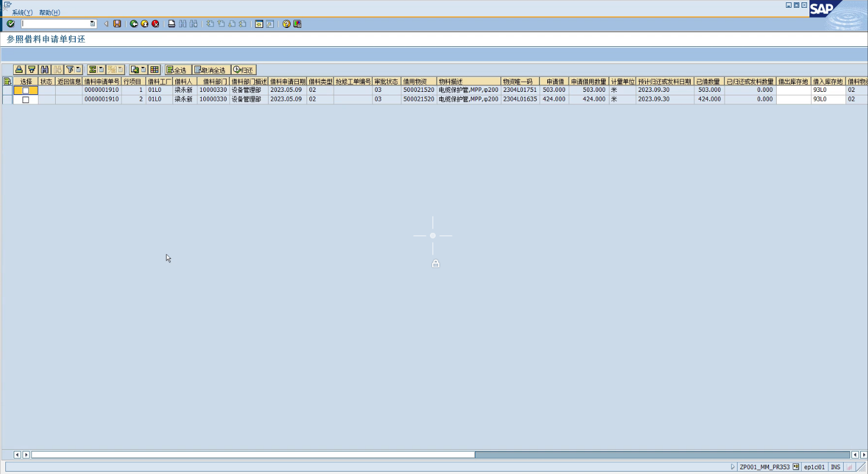Open the set filter dropdown arrow
The image size is (868, 474).
(x=78, y=70)
